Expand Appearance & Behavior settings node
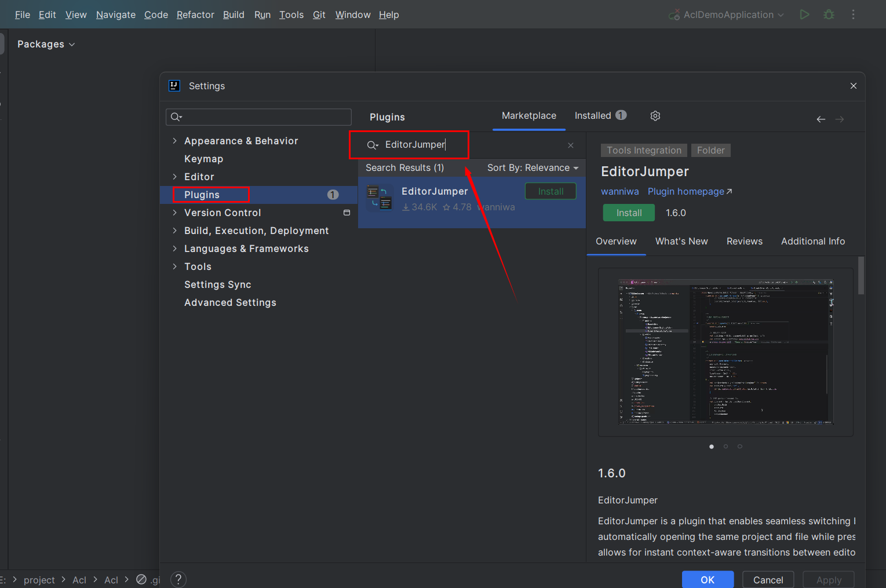Image resolution: width=886 pixels, height=588 pixels. pos(174,141)
